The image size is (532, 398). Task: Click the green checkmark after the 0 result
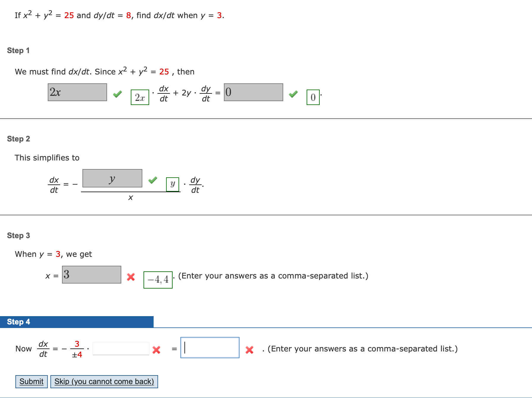pyautogui.click(x=293, y=94)
